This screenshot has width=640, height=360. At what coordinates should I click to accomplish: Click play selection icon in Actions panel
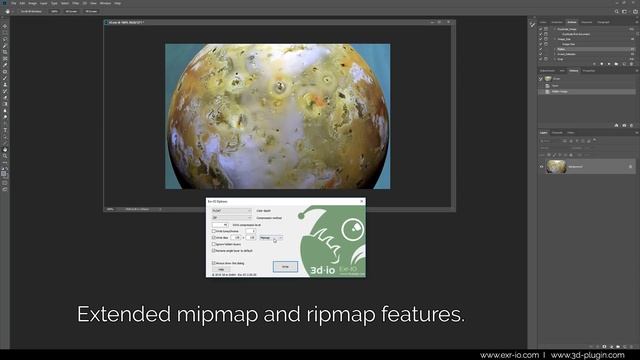[x=609, y=64]
